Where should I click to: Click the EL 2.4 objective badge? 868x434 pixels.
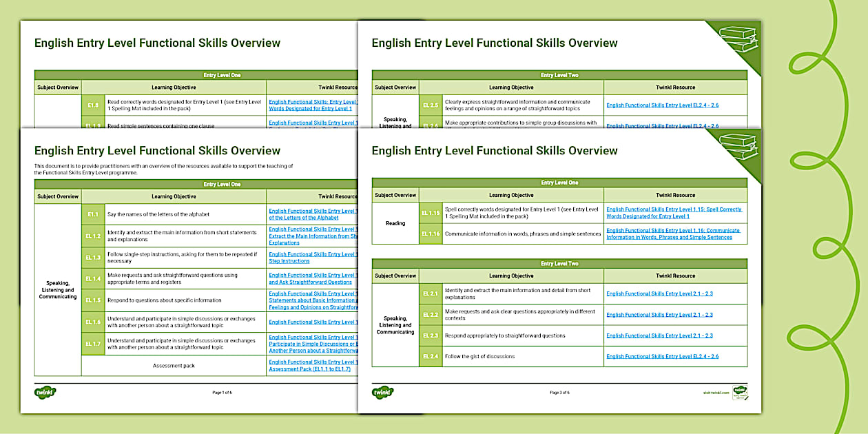[431, 356]
